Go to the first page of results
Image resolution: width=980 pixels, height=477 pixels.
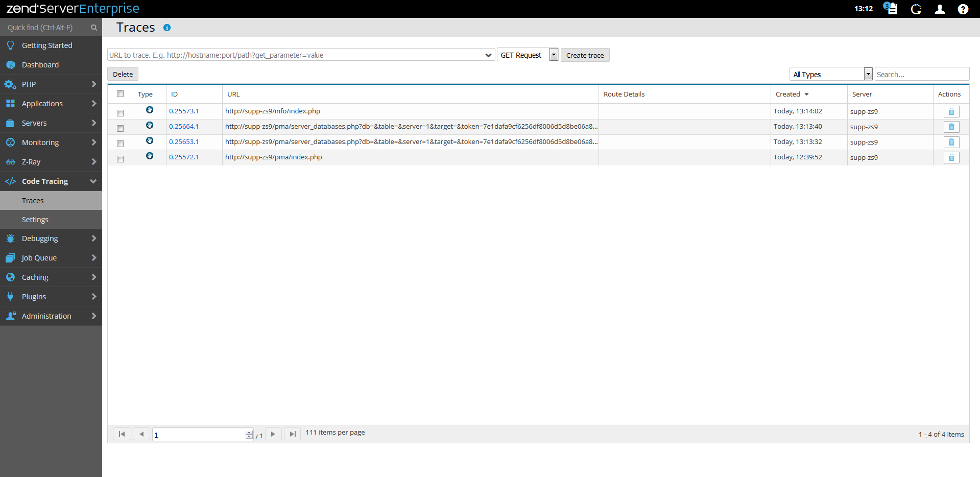[x=122, y=434]
